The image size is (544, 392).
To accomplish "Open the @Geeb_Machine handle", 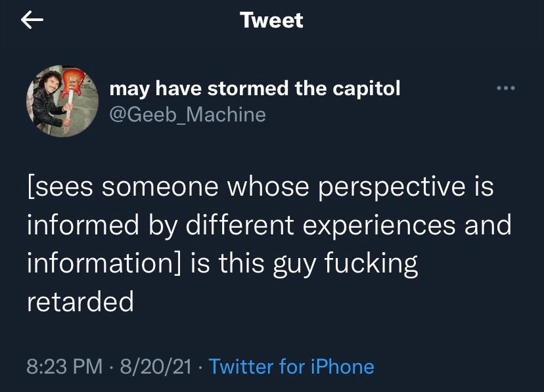I will [187, 114].
